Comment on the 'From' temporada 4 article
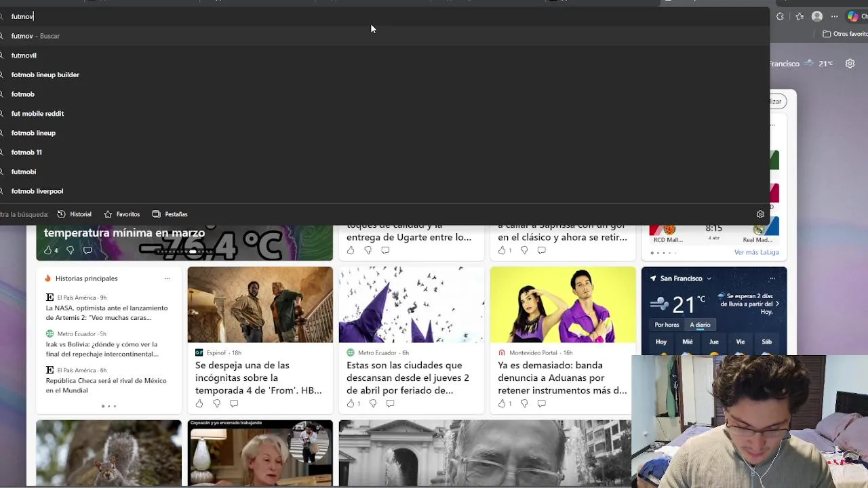This screenshot has height=488, width=868. click(234, 403)
